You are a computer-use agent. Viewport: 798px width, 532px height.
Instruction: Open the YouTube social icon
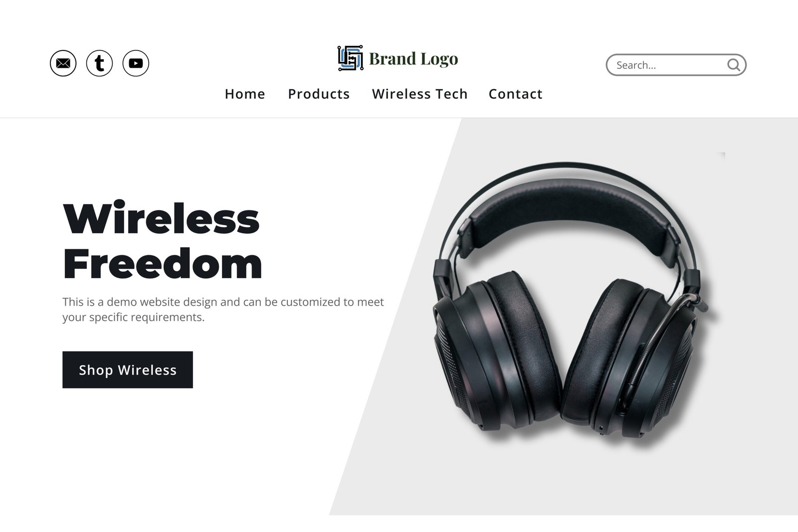point(136,63)
